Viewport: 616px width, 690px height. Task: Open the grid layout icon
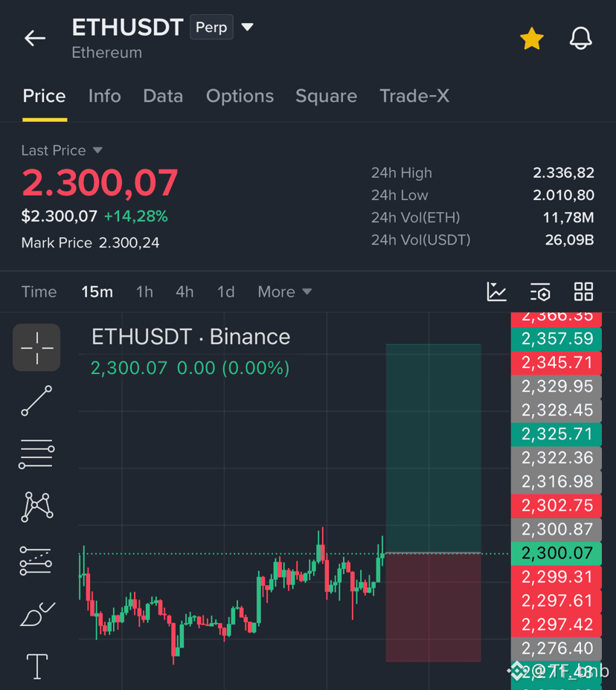point(584,291)
